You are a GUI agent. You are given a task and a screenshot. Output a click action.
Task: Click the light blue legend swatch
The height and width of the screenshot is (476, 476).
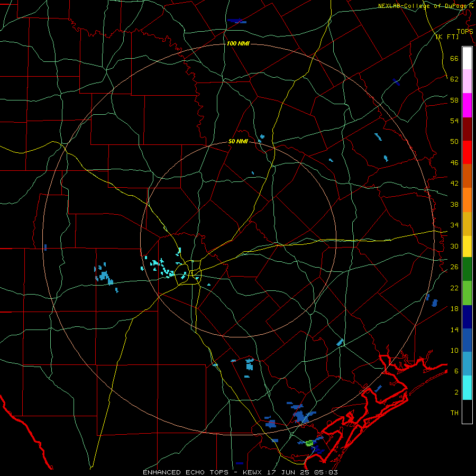click(467, 364)
